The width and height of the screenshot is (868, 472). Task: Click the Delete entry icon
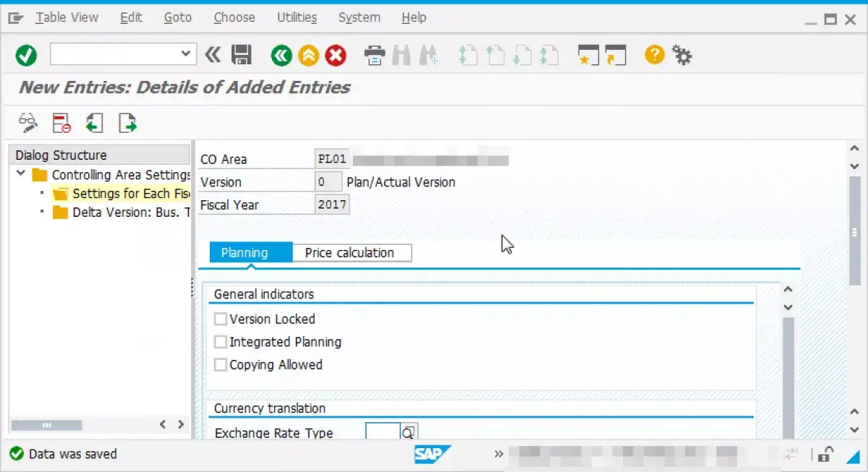point(61,123)
